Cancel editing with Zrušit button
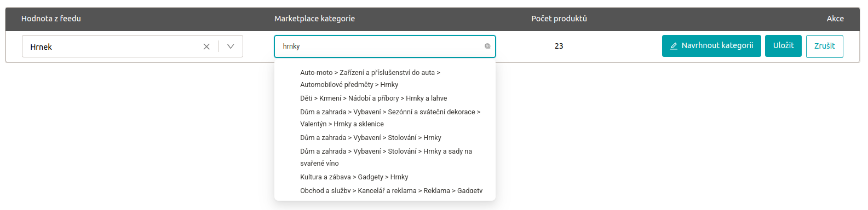The height and width of the screenshot is (210, 868). pyautogui.click(x=825, y=46)
